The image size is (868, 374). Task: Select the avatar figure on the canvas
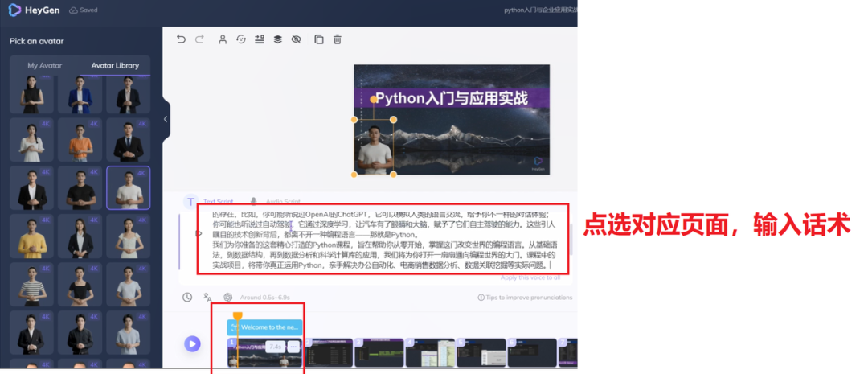point(375,147)
